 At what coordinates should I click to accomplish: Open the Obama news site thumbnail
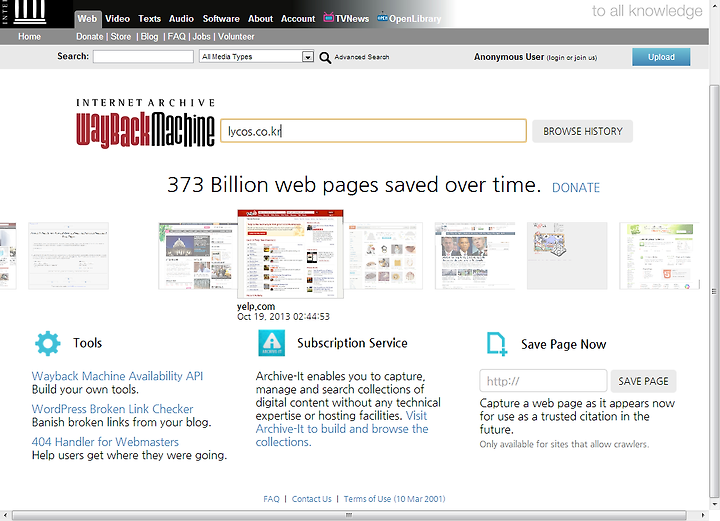click(475, 256)
